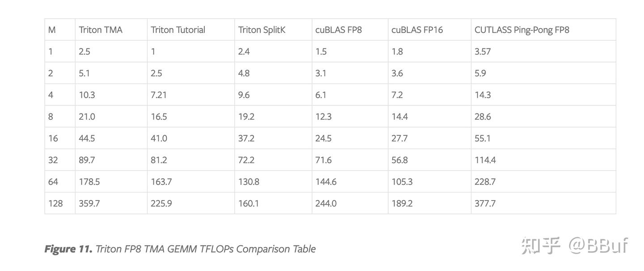Select the 359.7 cell in Triton TMA
644x271 pixels.
[x=89, y=204]
